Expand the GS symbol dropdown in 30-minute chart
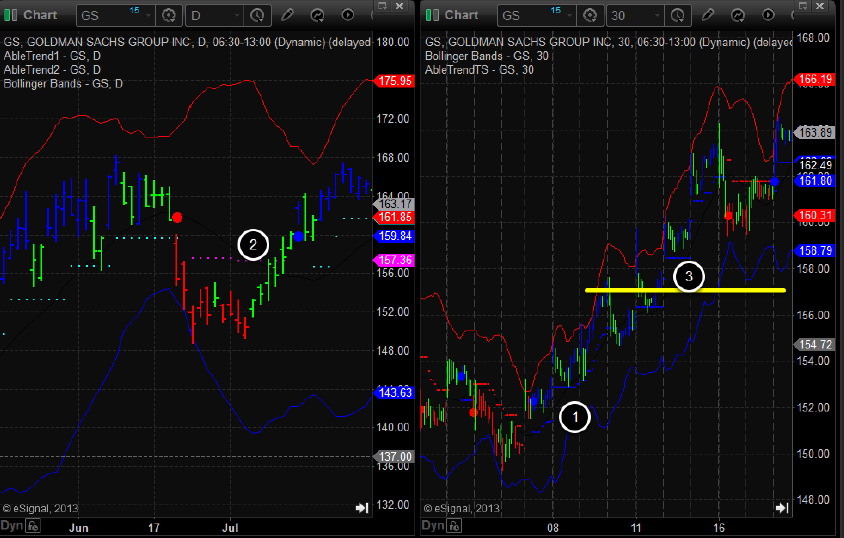Image resolution: width=844 pixels, height=538 pixels. pos(569,16)
